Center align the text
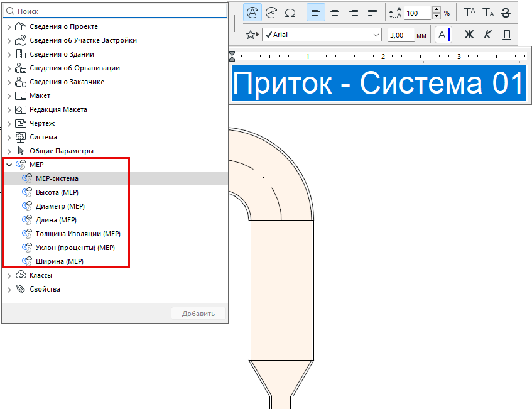 click(x=335, y=13)
